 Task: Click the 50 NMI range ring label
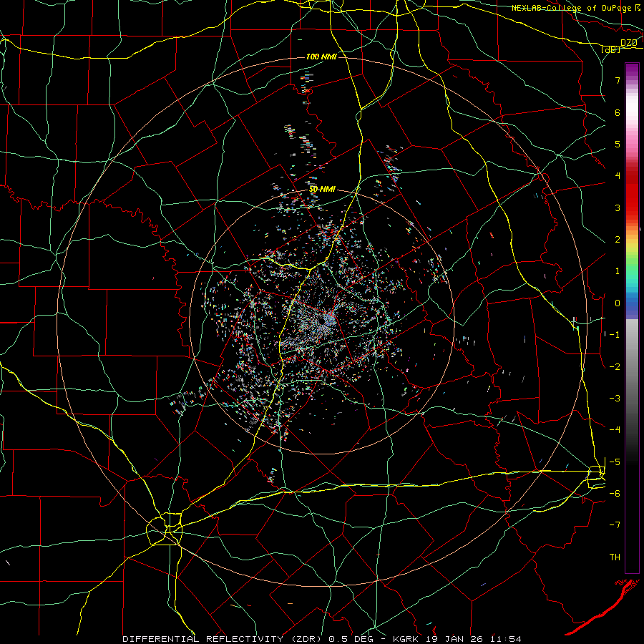click(x=323, y=190)
